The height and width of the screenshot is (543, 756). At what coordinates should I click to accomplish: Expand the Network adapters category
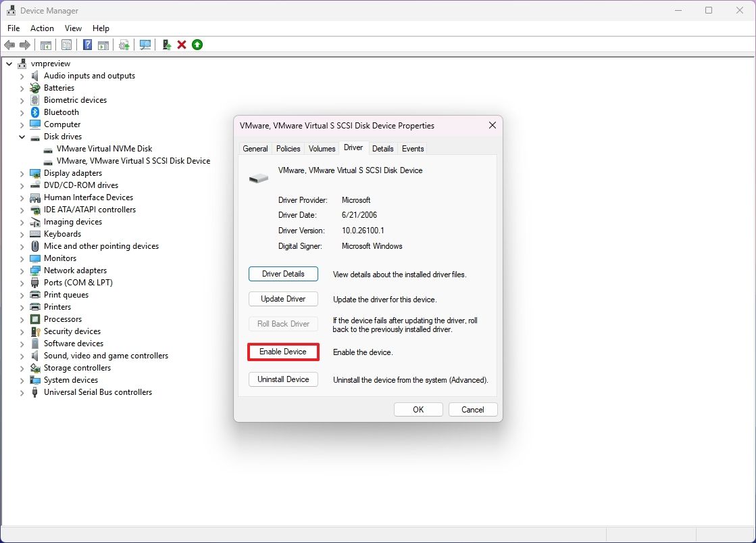click(21, 270)
